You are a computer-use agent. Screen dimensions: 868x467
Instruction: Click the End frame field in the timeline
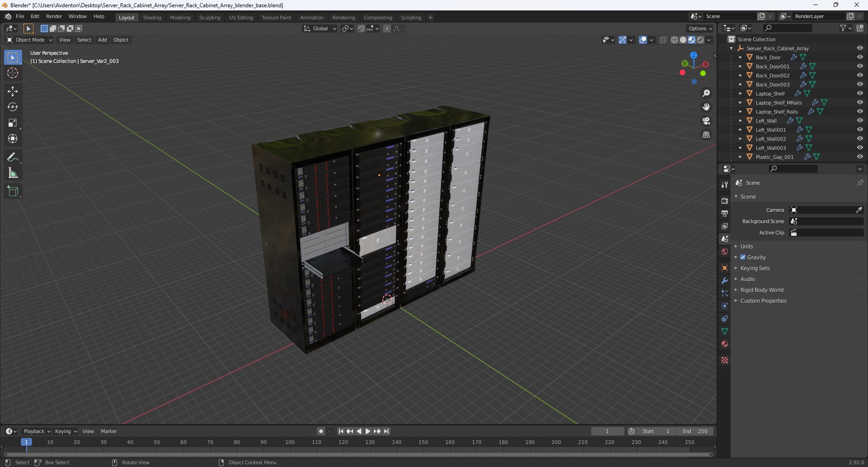(x=695, y=431)
